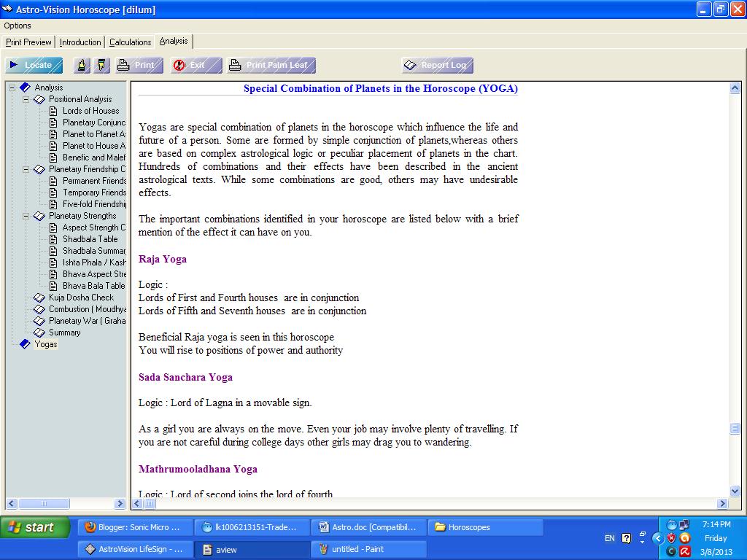
Task: Select Planet to House page icon
Action: (x=53, y=146)
